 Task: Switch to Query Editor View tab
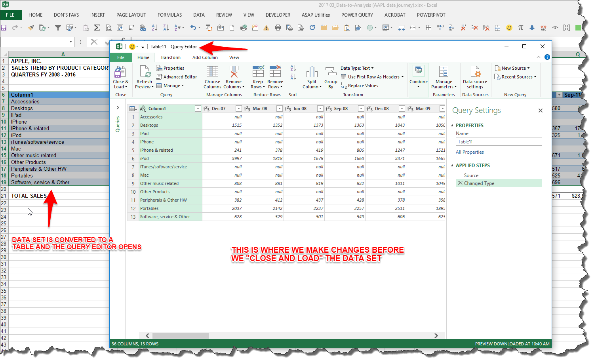(x=234, y=57)
